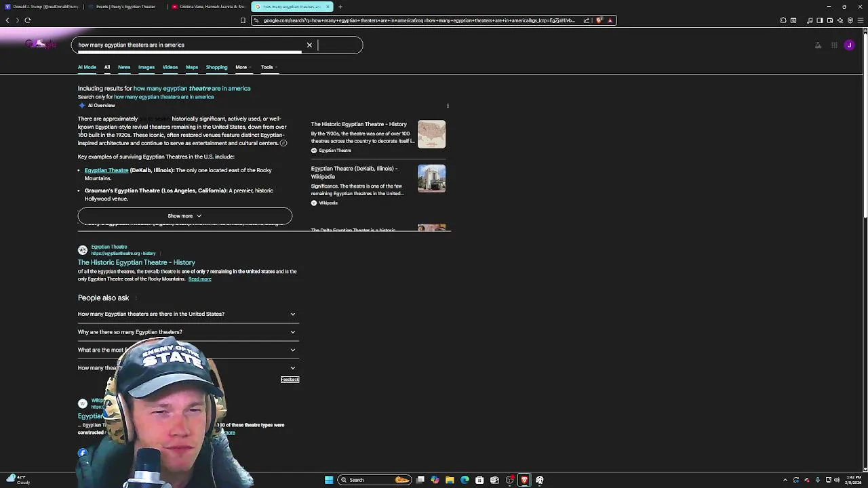Screen dimensions: 868x488
Task: Expand 'Why are there so many Egyptian theaters?'
Action: (189, 332)
